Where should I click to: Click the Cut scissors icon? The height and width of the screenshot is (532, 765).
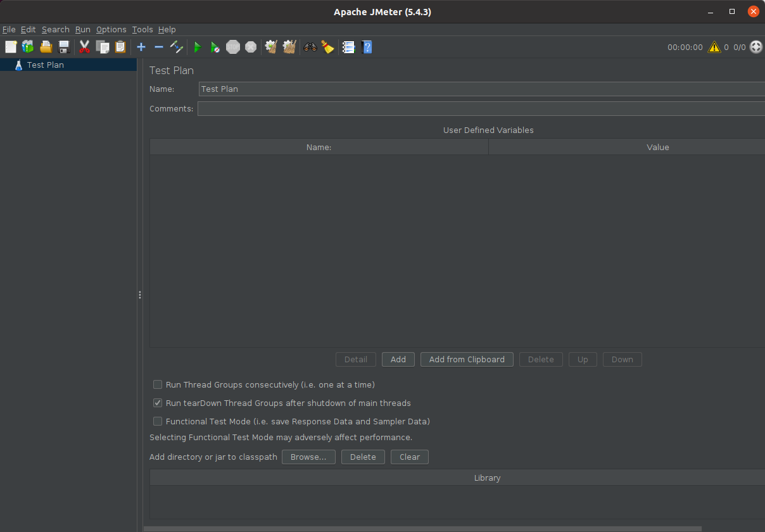click(x=84, y=47)
